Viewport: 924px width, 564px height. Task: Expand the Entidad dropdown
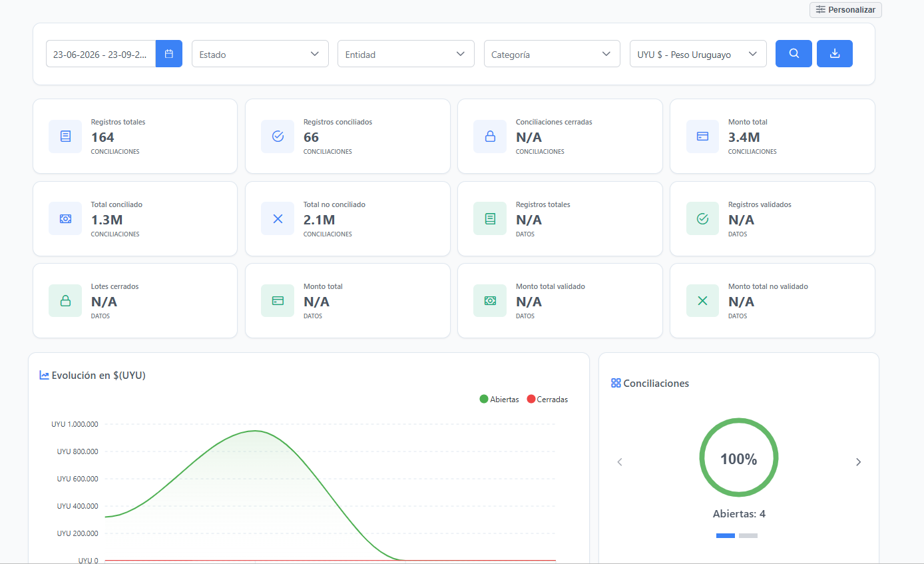[406, 54]
